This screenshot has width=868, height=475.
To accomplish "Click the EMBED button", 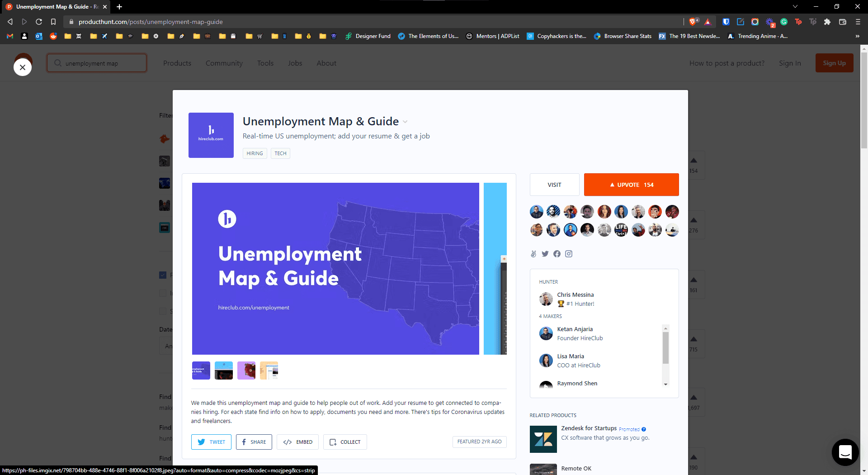I will click(297, 442).
